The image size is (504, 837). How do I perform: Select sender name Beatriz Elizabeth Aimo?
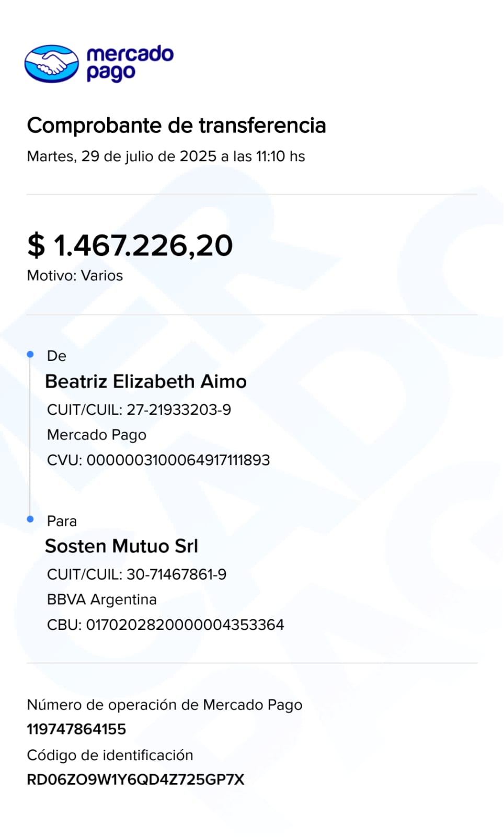click(146, 381)
